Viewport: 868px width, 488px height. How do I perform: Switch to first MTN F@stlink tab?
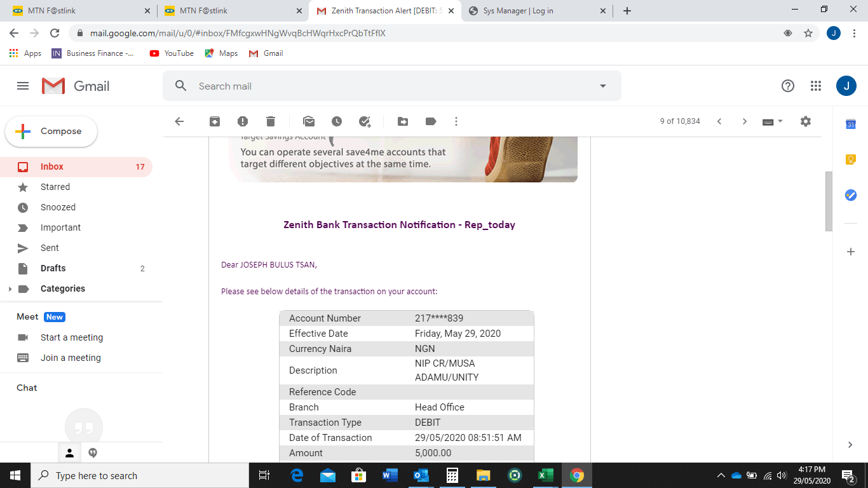tap(81, 11)
